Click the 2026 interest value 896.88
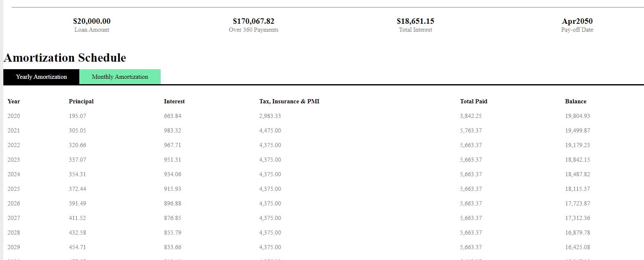The width and height of the screenshot is (644, 260). coord(172,203)
